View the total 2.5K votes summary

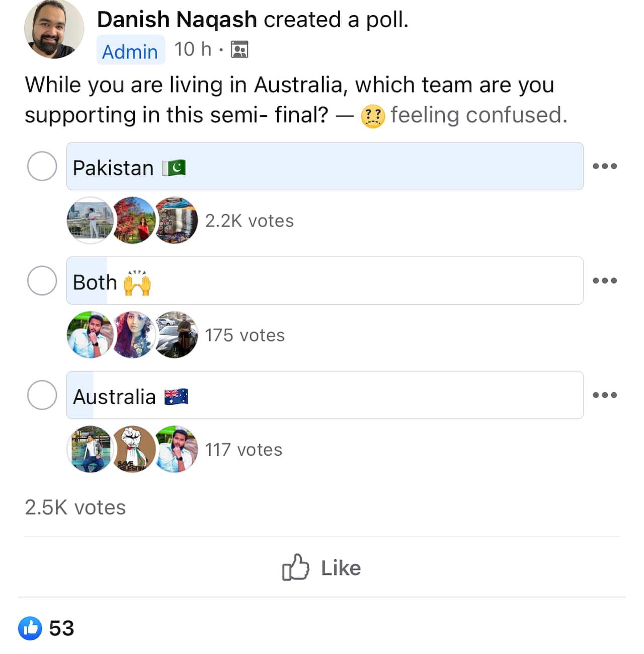[75, 507]
